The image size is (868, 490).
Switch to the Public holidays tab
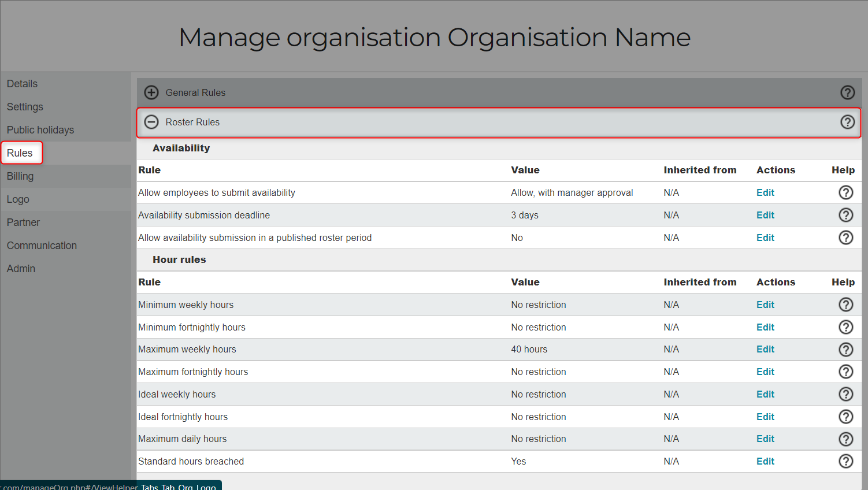40,130
